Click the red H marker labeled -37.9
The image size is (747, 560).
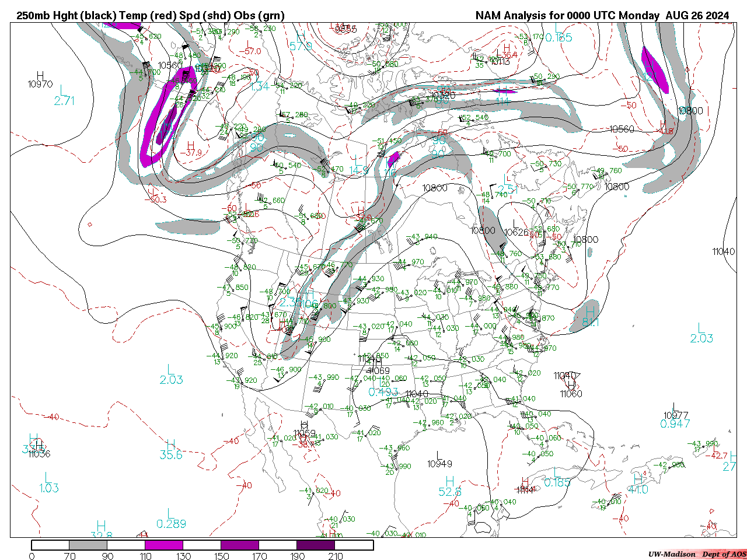coord(190,145)
